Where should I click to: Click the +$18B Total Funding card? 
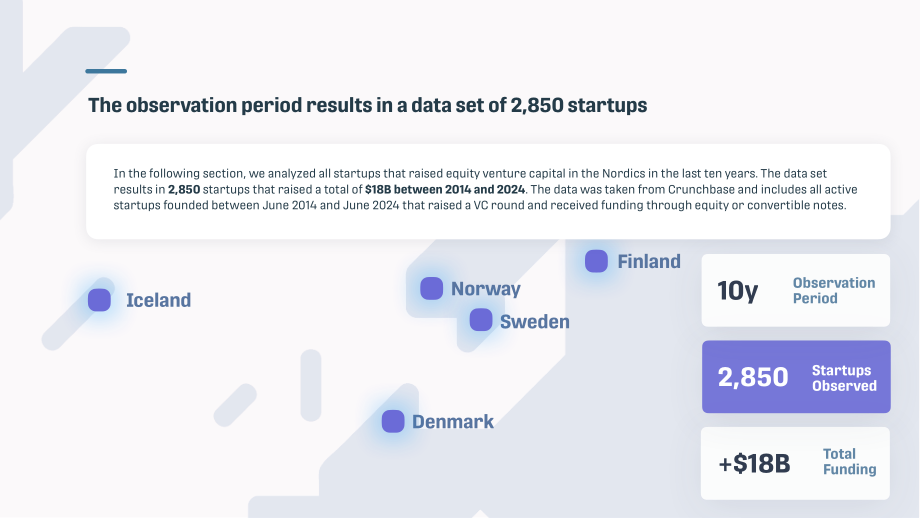[x=795, y=463]
